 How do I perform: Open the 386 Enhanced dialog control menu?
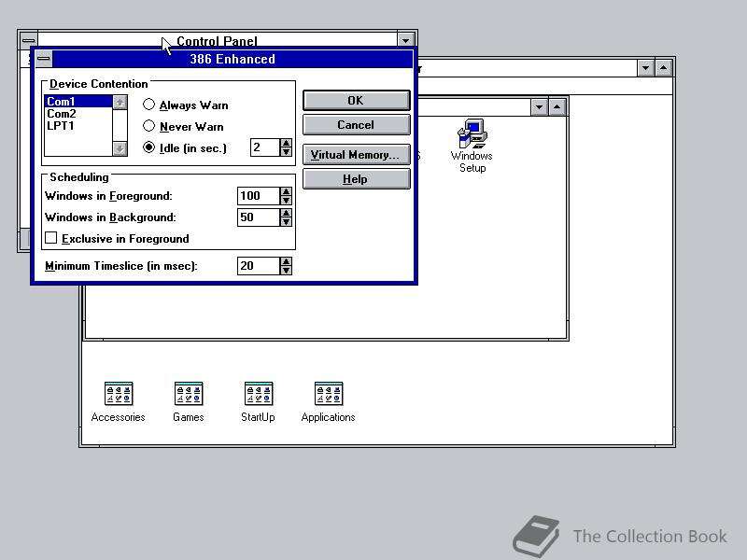coord(44,59)
